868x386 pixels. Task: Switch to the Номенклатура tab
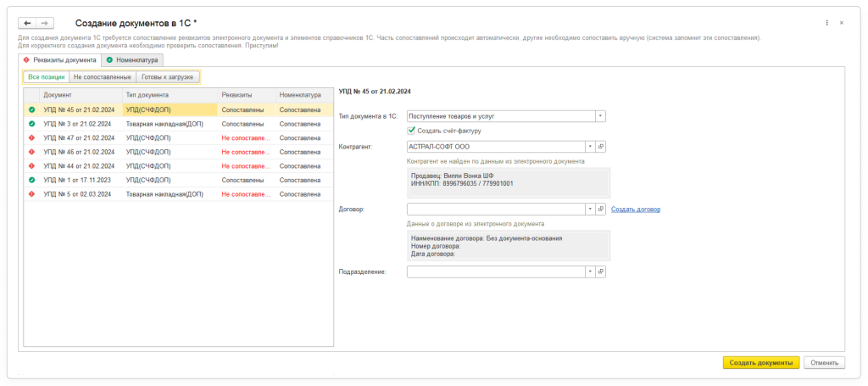[132, 60]
